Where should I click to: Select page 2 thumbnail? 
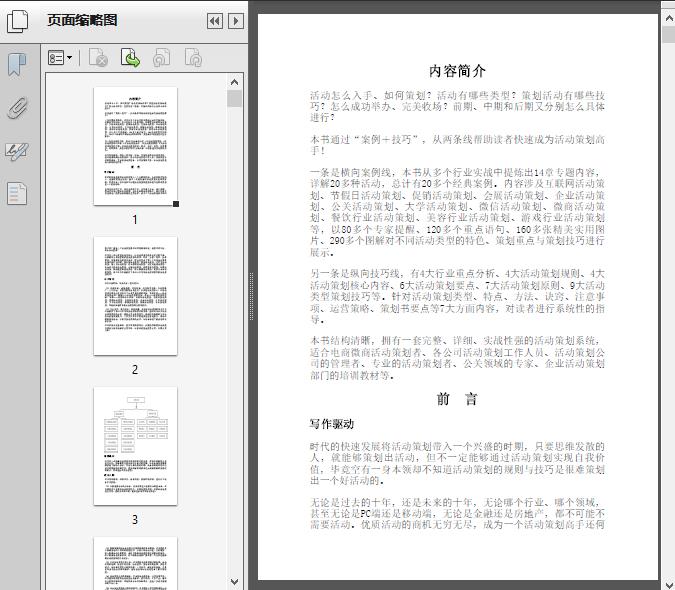135,296
